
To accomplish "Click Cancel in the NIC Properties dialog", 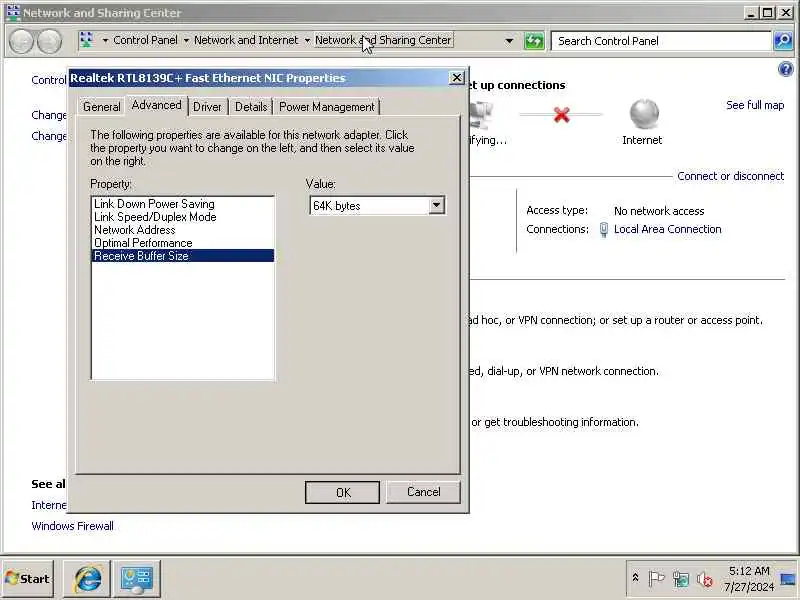I will point(423,492).
